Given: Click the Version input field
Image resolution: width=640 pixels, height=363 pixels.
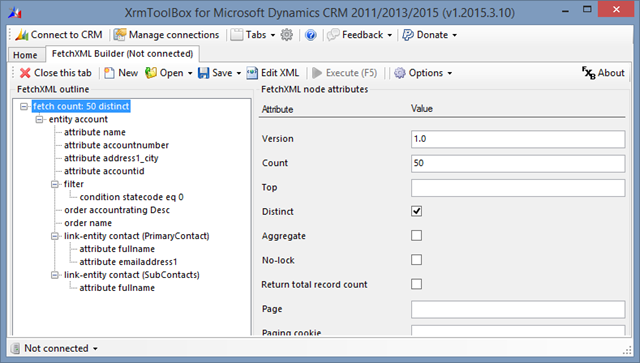Looking at the screenshot, I should [x=518, y=139].
